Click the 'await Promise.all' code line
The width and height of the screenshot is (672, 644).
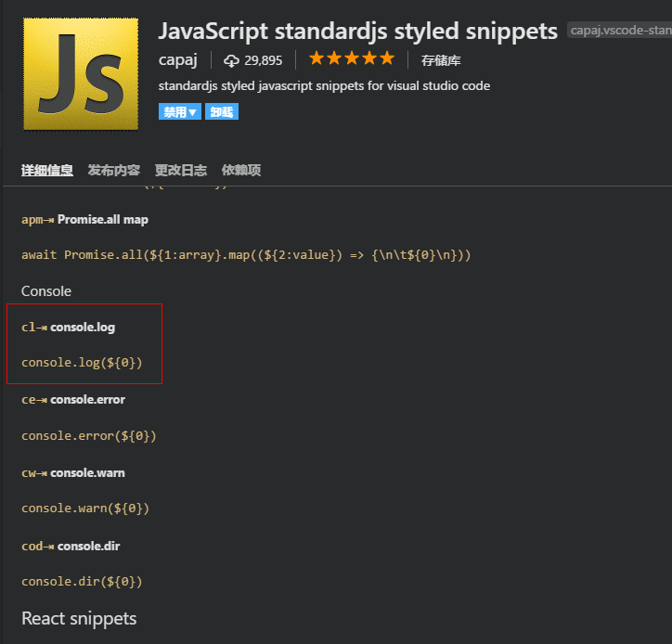246,255
